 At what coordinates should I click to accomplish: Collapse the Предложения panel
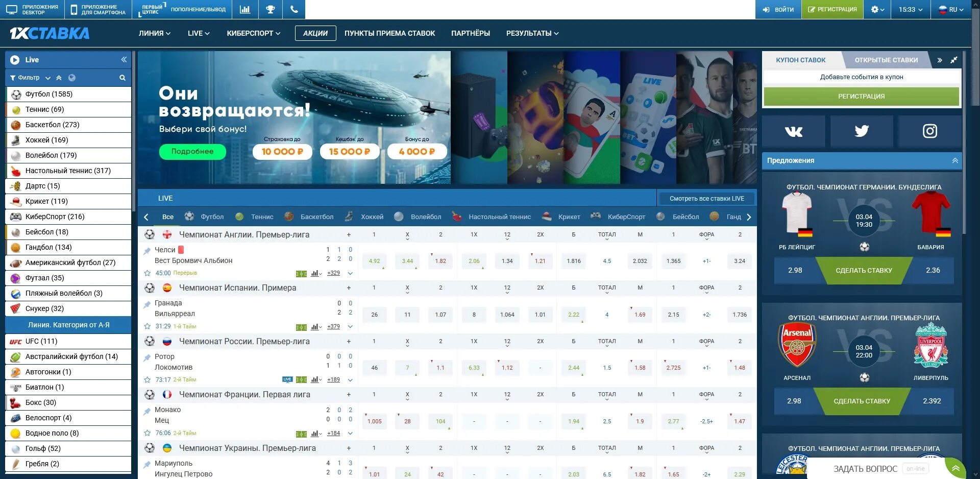[955, 160]
